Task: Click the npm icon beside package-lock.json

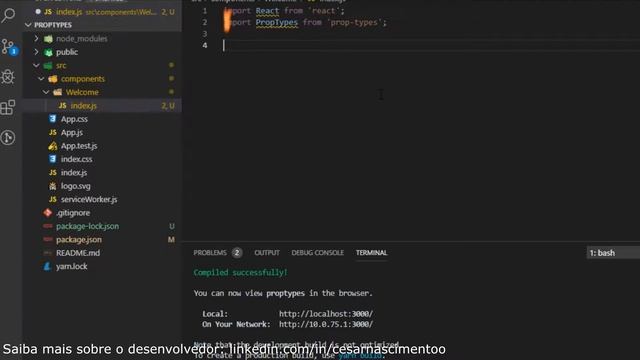Action: tap(48, 226)
